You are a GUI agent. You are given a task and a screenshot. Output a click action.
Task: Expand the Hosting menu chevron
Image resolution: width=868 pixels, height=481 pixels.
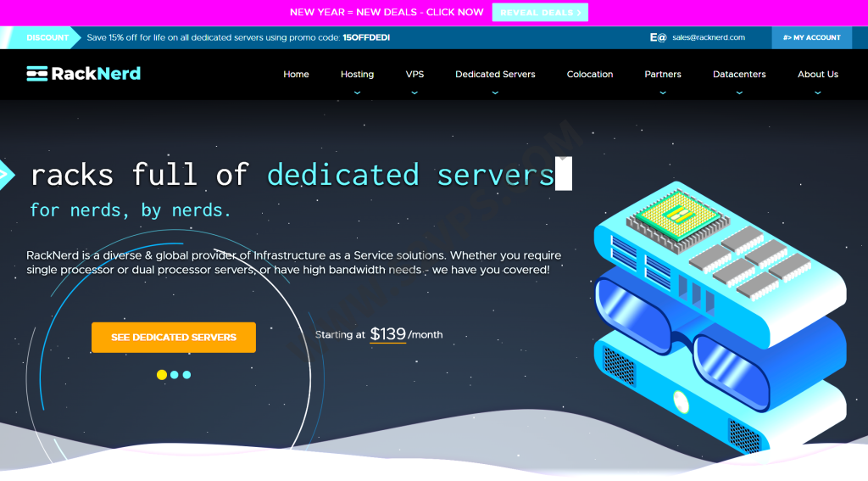click(357, 93)
